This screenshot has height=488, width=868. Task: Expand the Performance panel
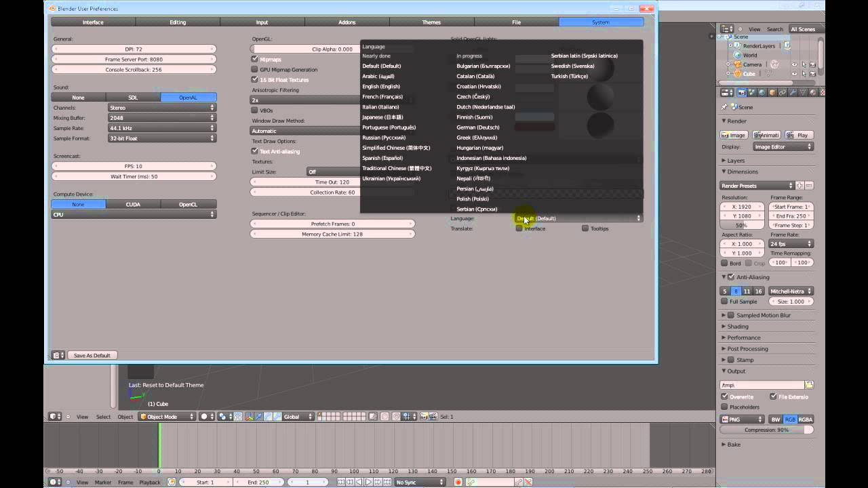744,338
